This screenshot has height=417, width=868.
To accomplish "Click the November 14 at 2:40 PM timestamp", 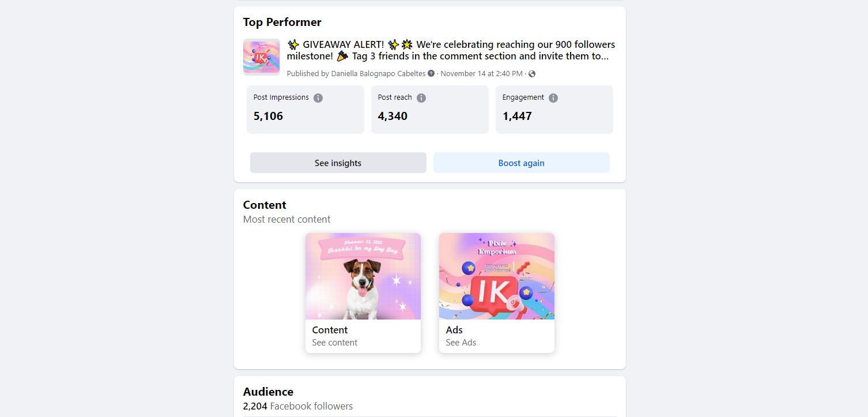I will pyautogui.click(x=481, y=74).
